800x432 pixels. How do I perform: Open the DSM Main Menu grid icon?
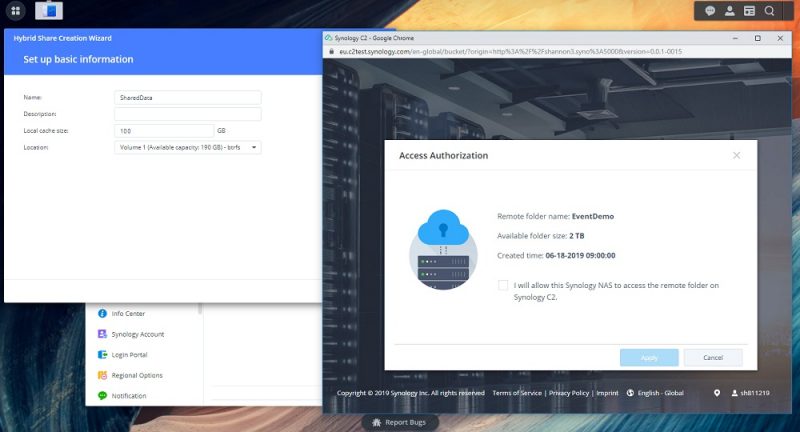pos(15,11)
